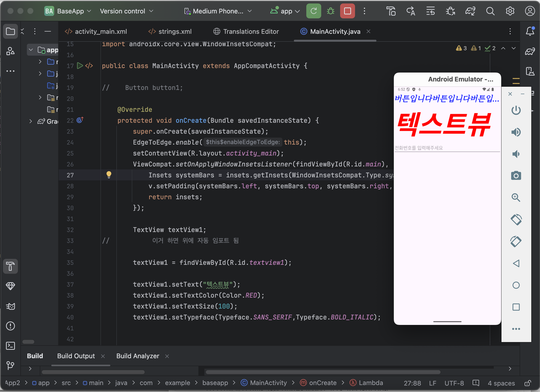This screenshot has width=540, height=392.
Task: Open the Terminal tool window
Action: [x=10, y=346]
